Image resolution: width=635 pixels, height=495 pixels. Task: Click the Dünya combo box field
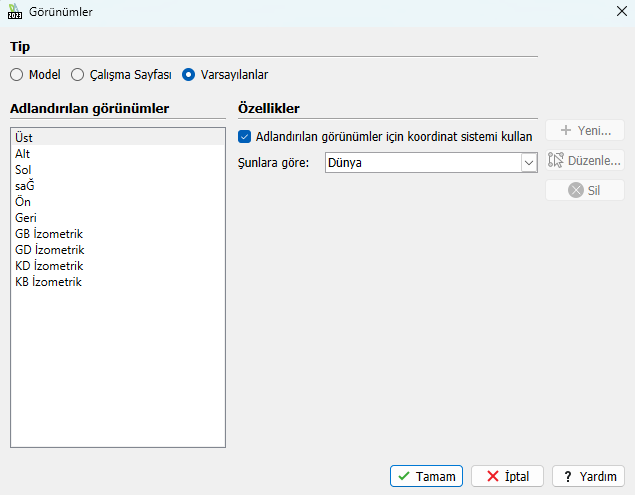[x=421, y=163]
